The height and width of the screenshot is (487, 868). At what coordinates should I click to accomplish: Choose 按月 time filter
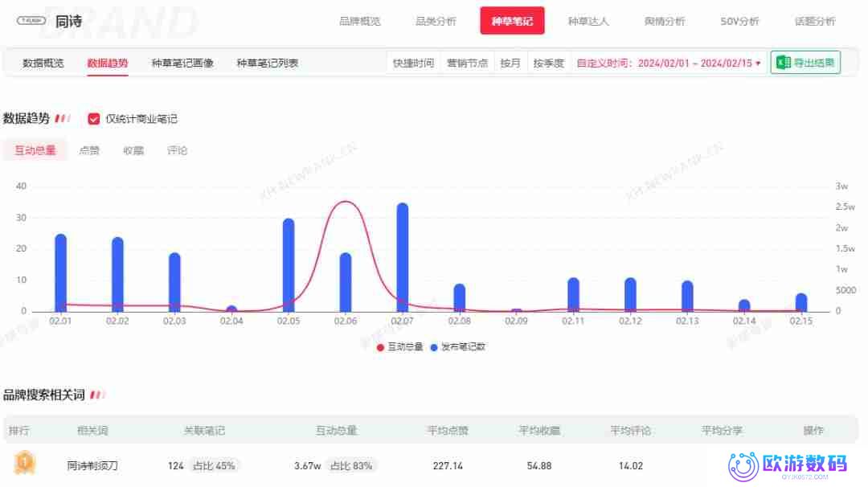click(510, 63)
